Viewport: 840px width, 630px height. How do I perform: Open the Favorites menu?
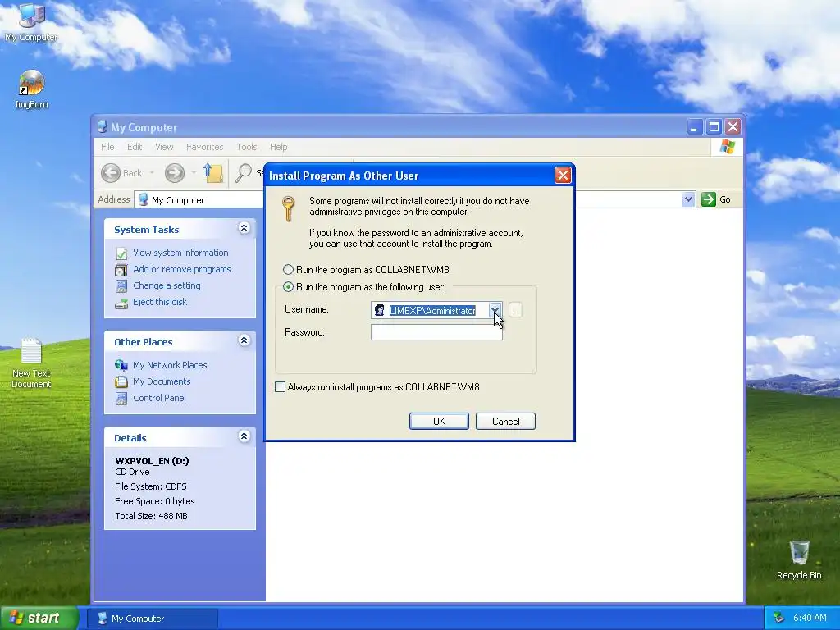coord(204,147)
